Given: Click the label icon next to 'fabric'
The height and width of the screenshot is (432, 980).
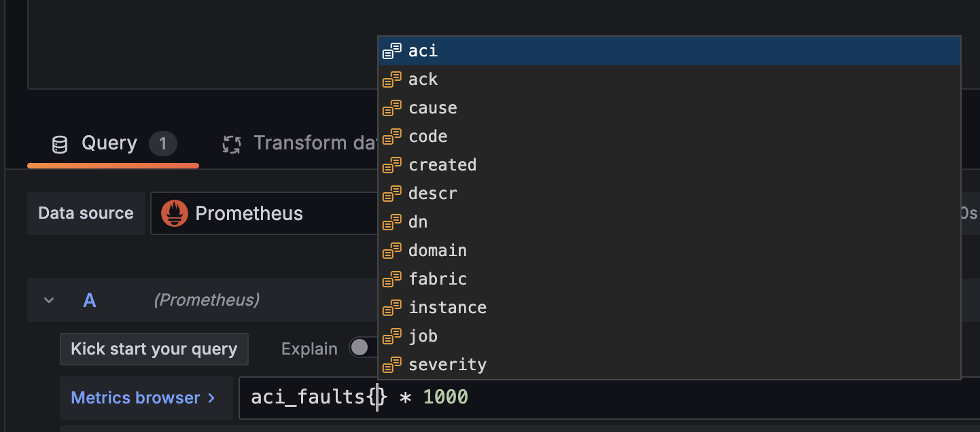Looking at the screenshot, I should 391,279.
